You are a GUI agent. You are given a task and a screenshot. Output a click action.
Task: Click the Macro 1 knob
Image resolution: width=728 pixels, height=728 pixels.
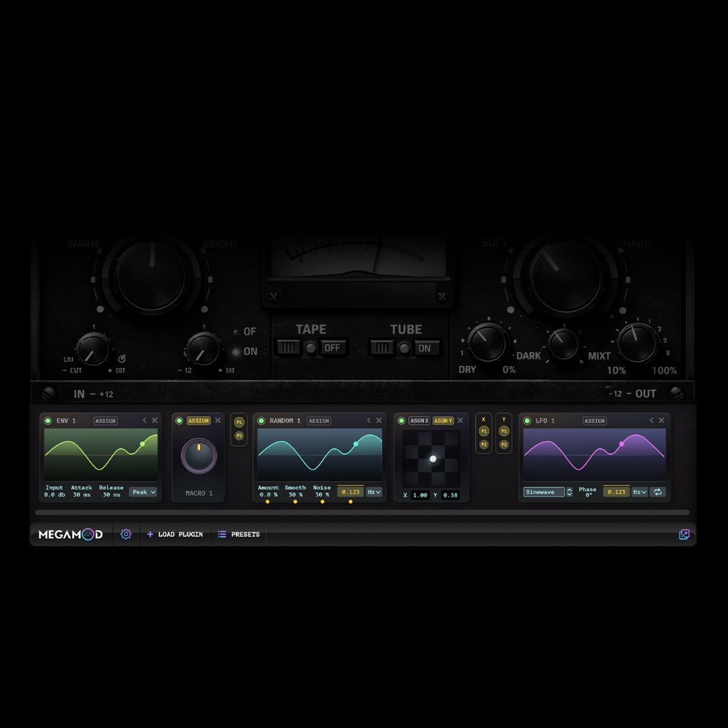click(199, 456)
